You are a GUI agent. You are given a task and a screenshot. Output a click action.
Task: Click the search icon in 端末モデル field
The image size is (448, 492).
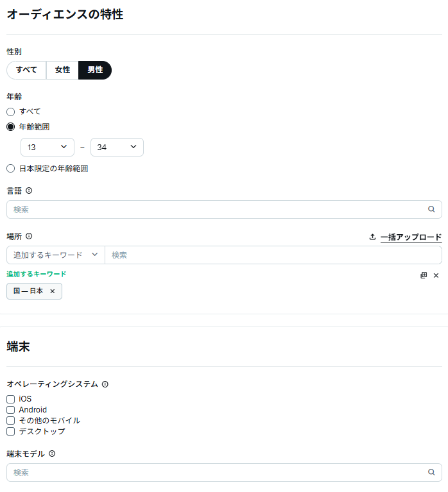point(431,472)
